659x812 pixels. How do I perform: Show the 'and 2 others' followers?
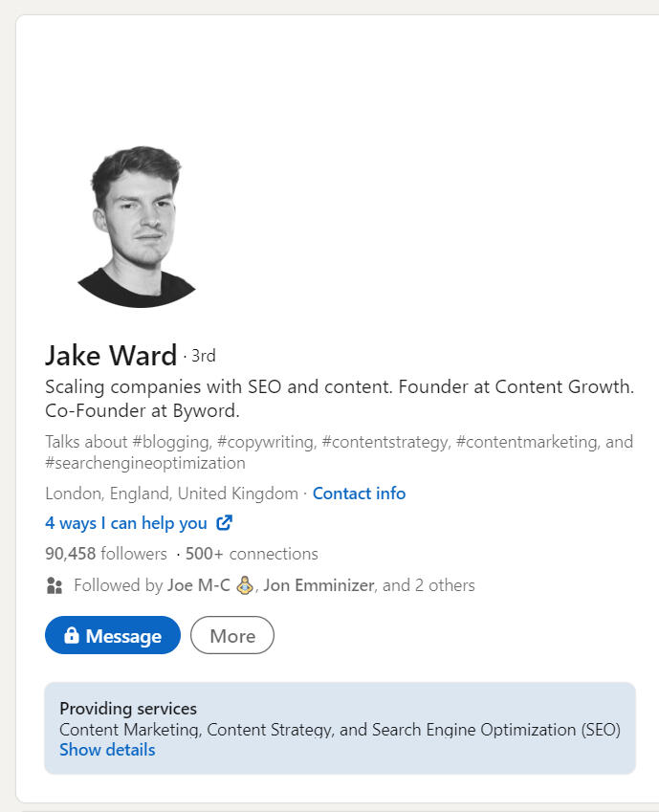[x=428, y=585]
